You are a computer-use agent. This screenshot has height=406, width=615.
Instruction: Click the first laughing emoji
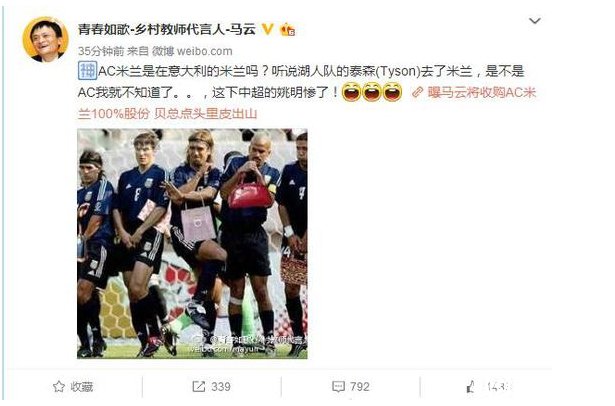351,93
